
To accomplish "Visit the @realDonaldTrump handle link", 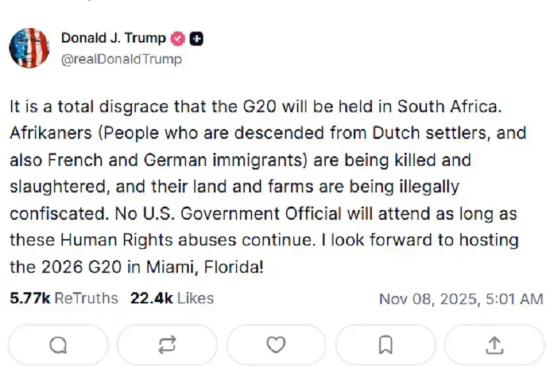I will [121, 59].
